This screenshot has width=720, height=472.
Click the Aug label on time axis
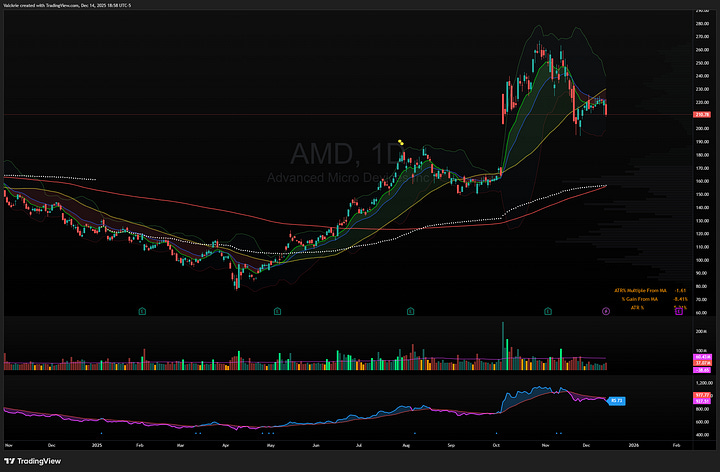point(405,445)
